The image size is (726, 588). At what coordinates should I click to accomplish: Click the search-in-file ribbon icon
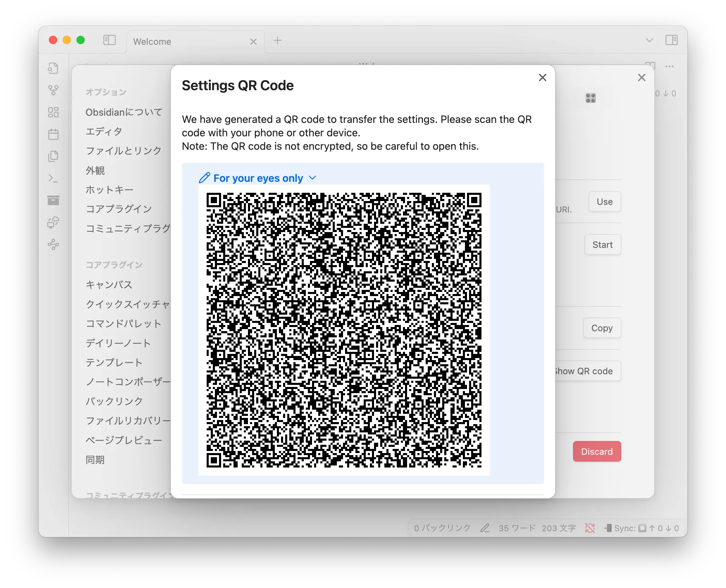tap(53, 69)
